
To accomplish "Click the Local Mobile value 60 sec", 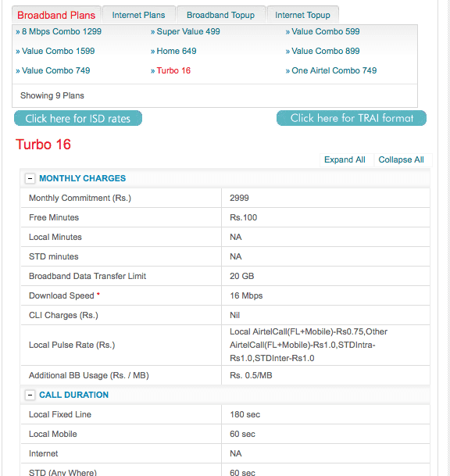I will 242,434.
